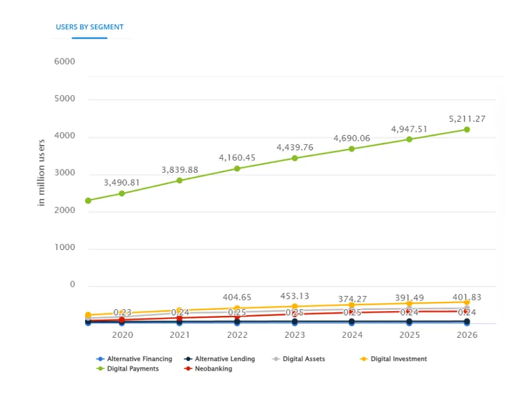
Task: Click the 5,211.27 data label
Action: [467, 119]
